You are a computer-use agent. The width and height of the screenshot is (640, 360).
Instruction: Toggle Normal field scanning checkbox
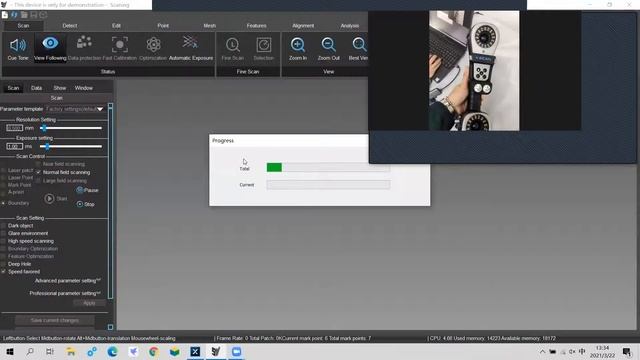coord(38,172)
